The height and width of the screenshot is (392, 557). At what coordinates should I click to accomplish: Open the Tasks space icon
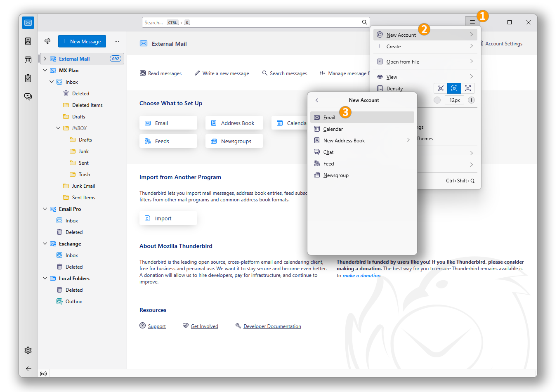pyautogui.click(x=28, y=78)
